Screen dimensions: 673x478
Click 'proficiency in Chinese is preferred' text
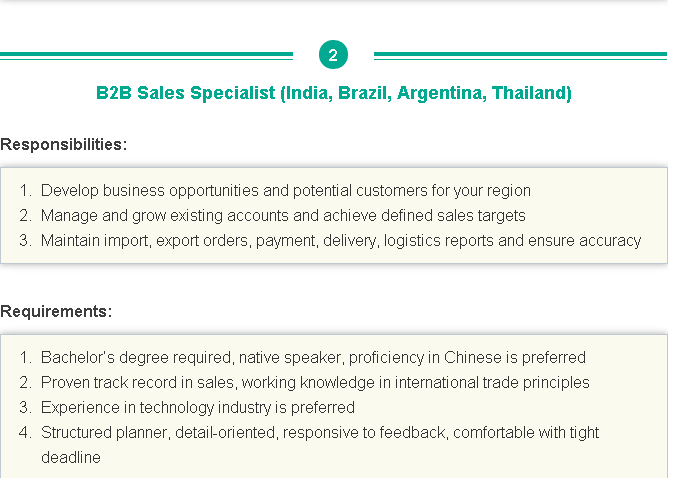click(467, 357)
